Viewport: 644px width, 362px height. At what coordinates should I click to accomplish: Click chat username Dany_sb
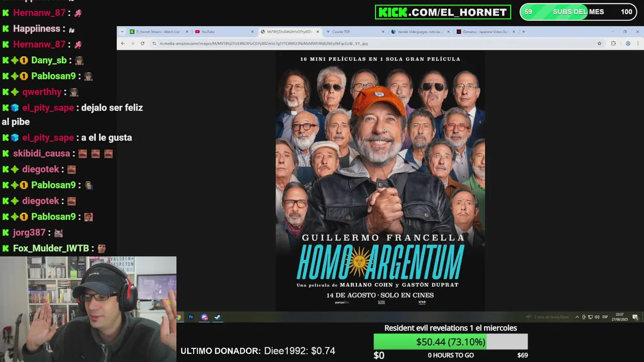tap(49, 60)
